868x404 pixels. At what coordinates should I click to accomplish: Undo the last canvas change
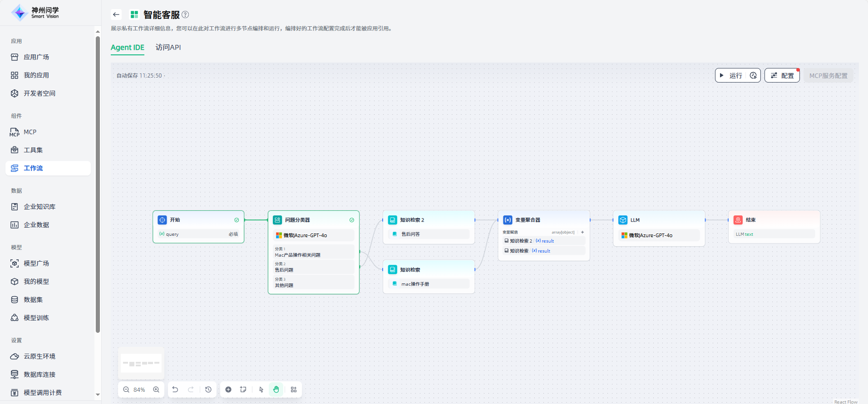point(175,389)
